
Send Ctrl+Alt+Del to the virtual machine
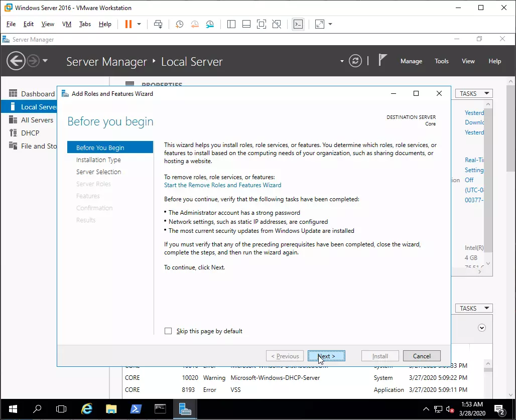coord(158,24)
